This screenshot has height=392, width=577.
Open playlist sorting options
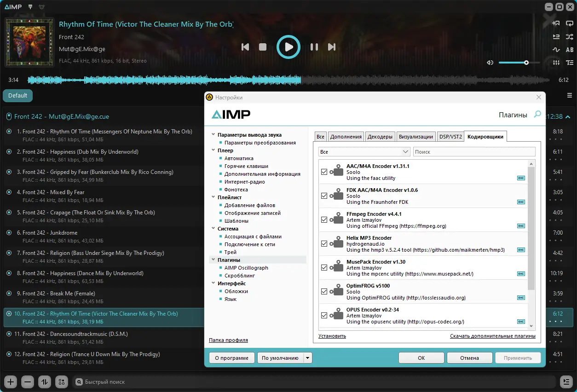44,381
